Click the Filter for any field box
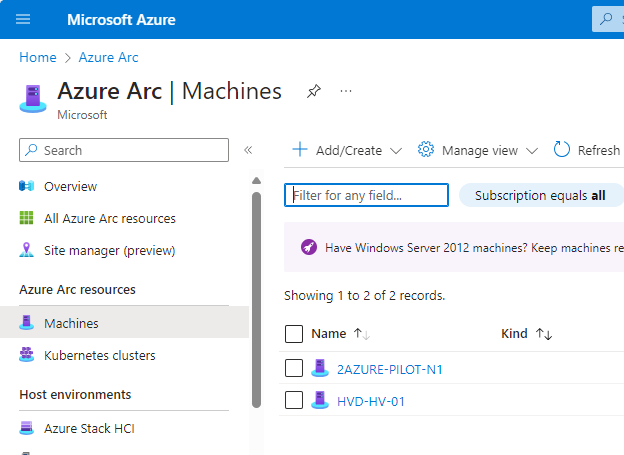The height and width of the screenshot is (455, 624). click(366, 195)
